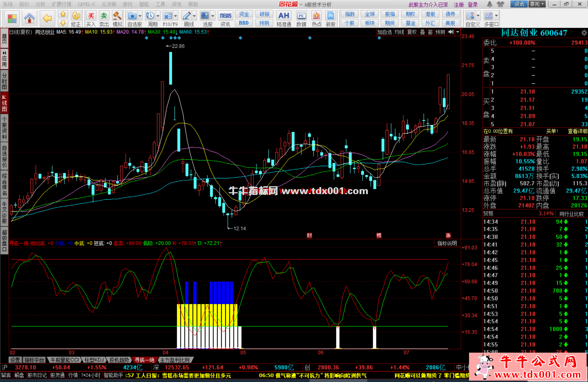Click the 登录 login link

[x=473, y=5]
